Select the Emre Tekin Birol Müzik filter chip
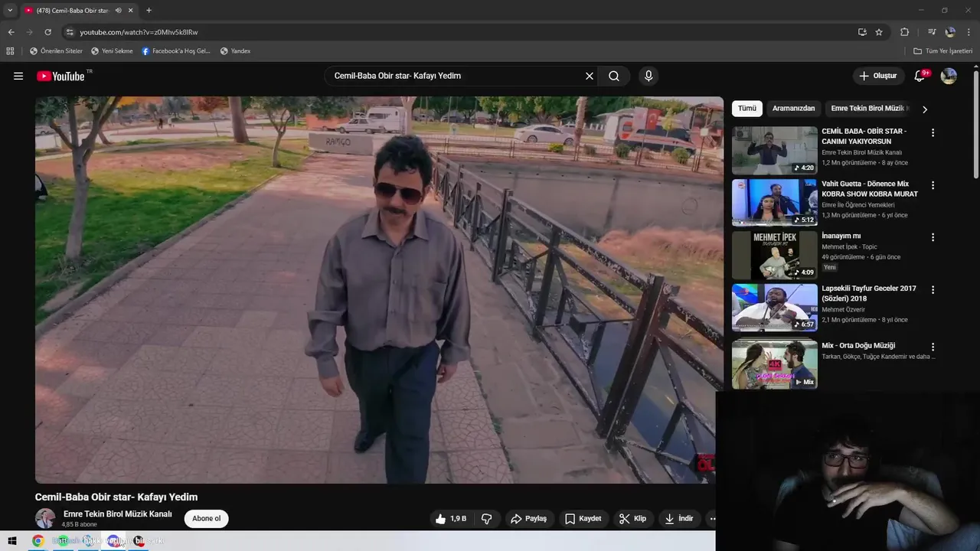 tap(868, 109)
